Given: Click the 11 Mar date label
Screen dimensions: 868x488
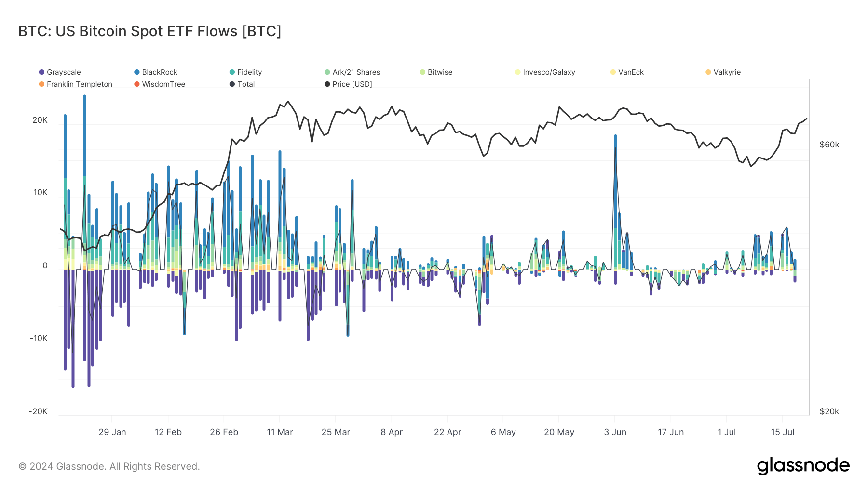Looking at the screenshot, I should click(x=280, y=432).
